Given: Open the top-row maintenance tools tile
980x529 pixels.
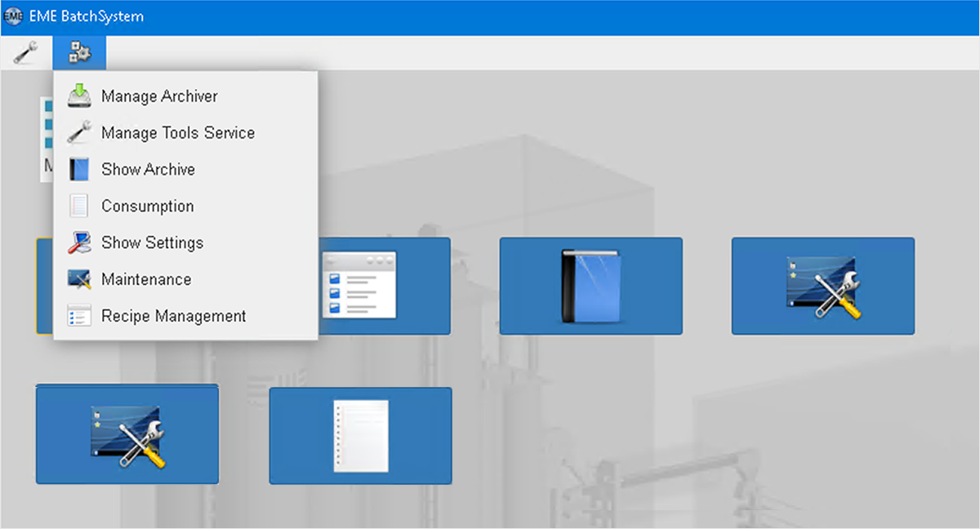Looking at the screenshot, I should (x=823, y=286).
